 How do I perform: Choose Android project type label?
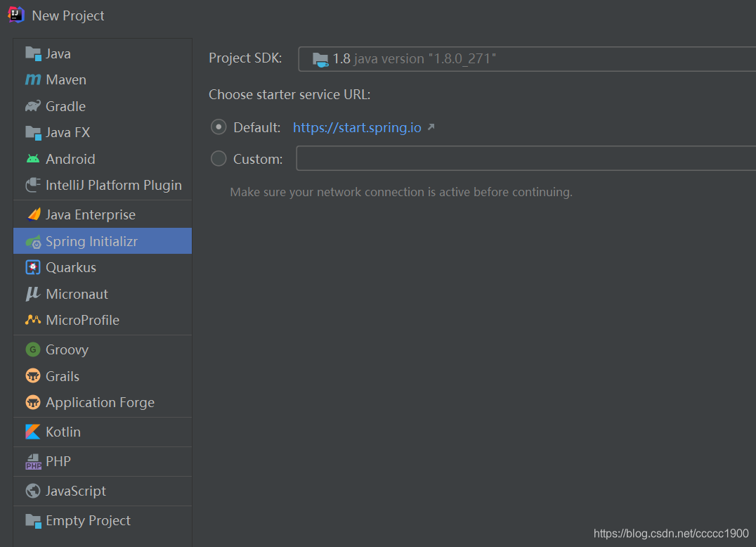(70, 159)
